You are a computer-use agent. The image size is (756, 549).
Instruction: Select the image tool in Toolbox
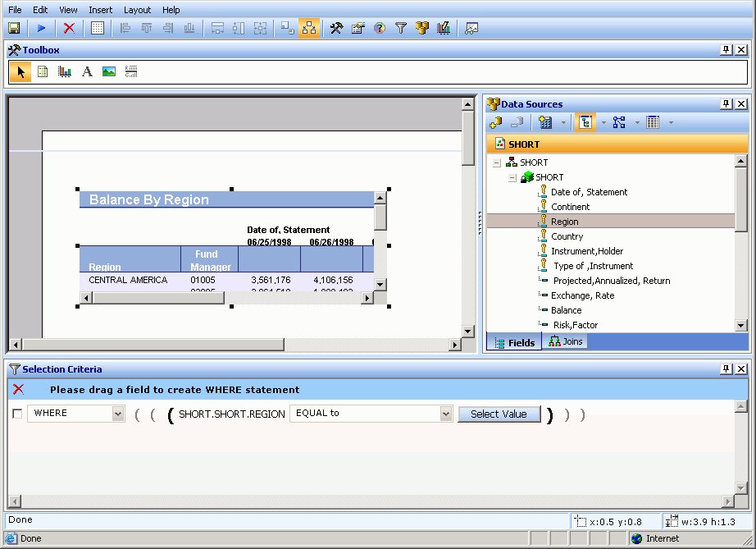coord(109,72)
